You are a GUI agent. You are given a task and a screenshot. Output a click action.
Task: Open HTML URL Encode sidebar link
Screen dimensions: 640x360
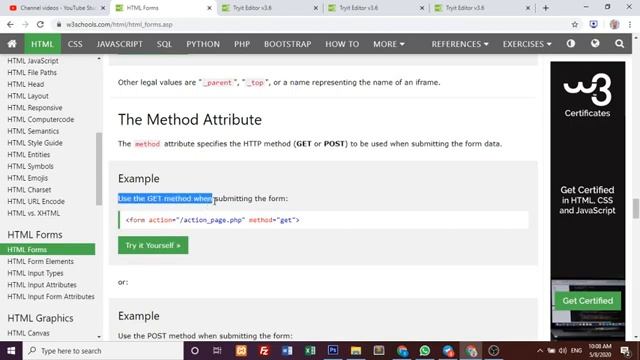36,202
